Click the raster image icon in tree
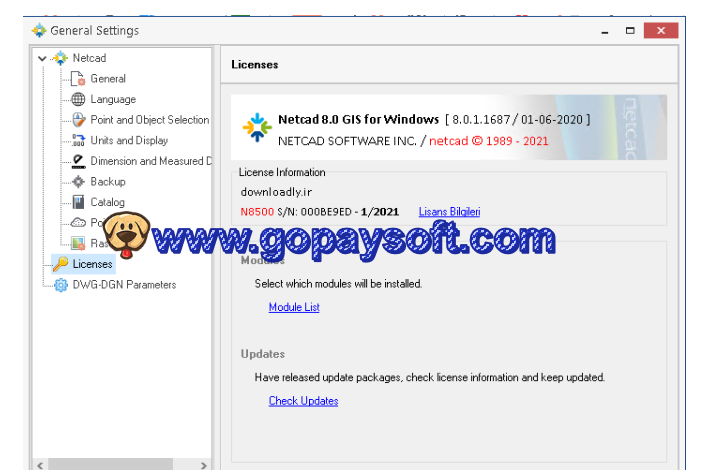Image resolution: width=707 pixels, height=470 pixels. tap(78, 243)
